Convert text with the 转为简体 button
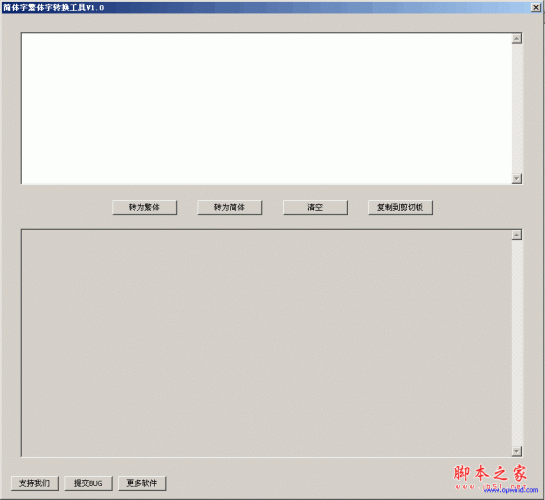Viewport: 545px width, 500px height. tap(229, 207)
